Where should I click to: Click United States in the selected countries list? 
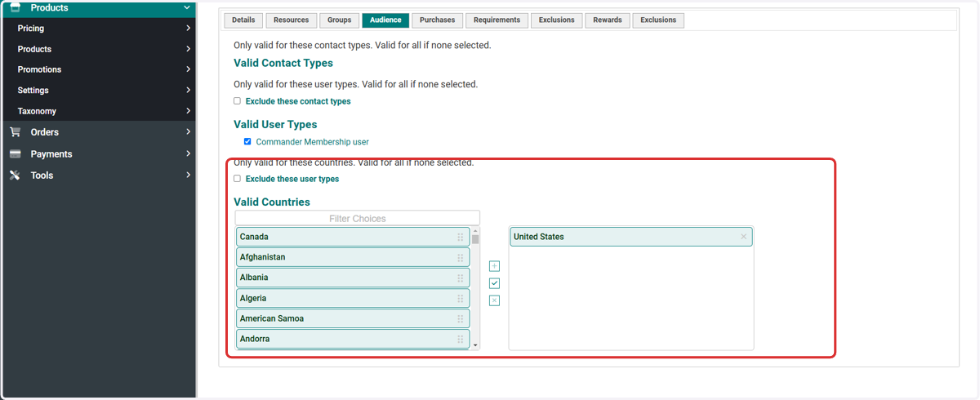coord(630,237)
